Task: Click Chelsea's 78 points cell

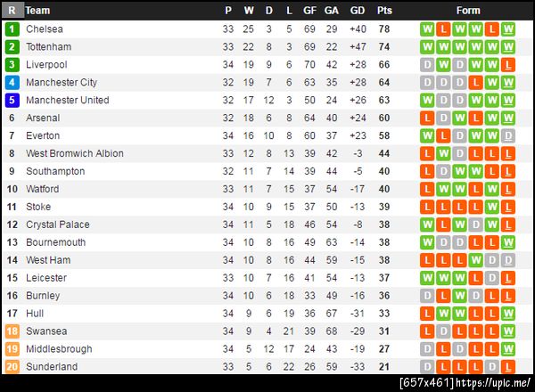Action: [x=384, y=29]
